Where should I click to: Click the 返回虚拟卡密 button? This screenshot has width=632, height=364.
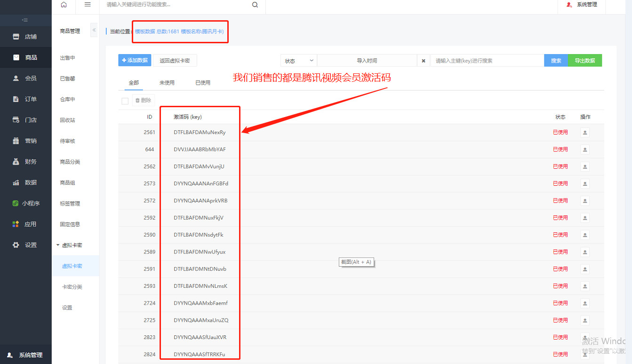175,60
